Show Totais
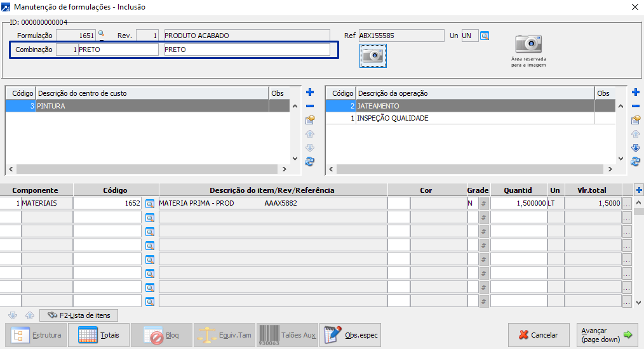 (x=99, y=335)
